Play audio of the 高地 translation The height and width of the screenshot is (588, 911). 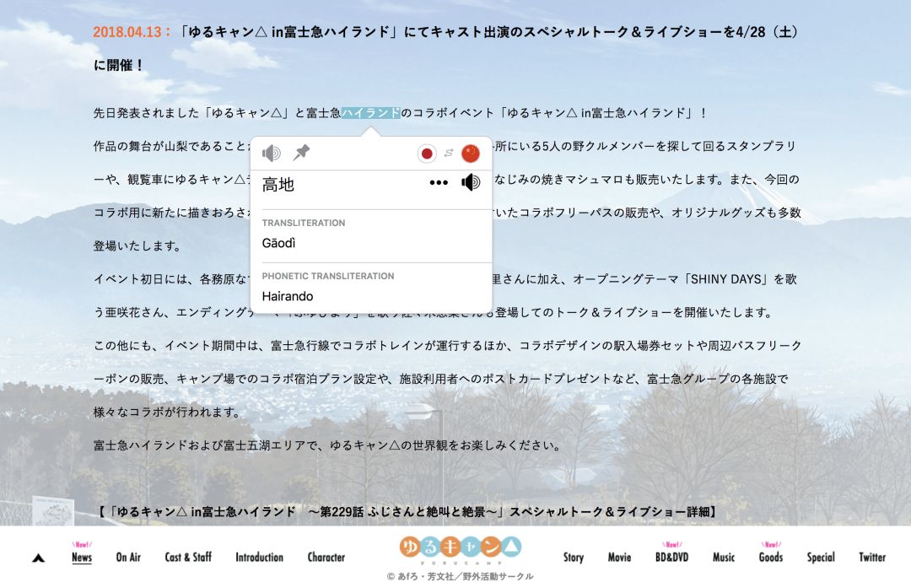(x=471, y=182)
